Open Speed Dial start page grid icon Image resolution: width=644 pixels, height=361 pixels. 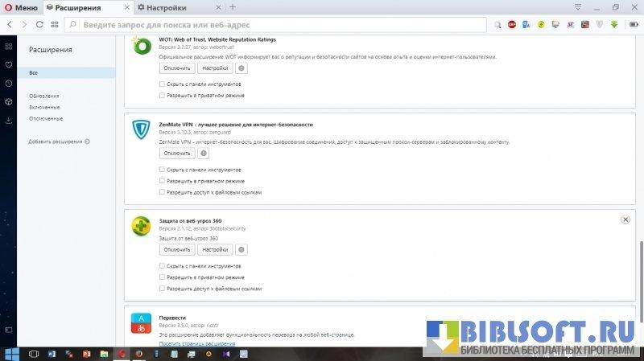[55, 25]
